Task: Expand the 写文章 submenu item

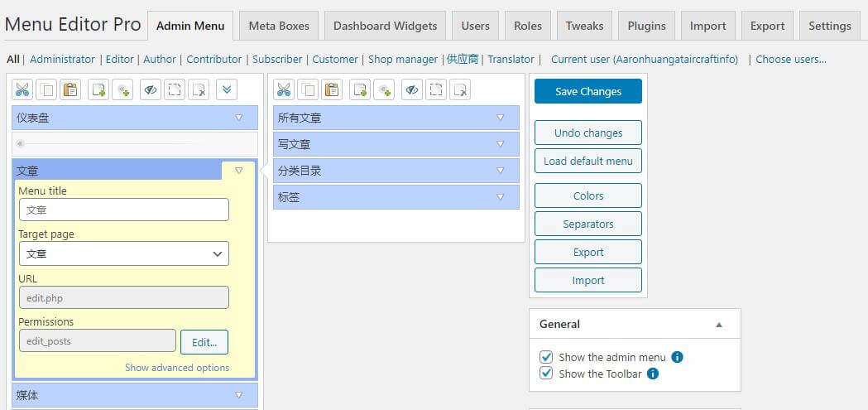Action: pos(501,144)
